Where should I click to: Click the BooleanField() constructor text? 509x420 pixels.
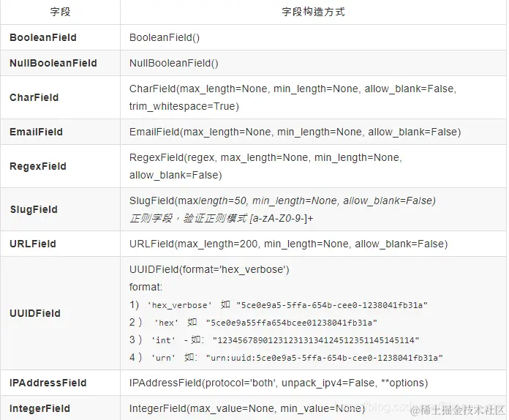[165, 37]
